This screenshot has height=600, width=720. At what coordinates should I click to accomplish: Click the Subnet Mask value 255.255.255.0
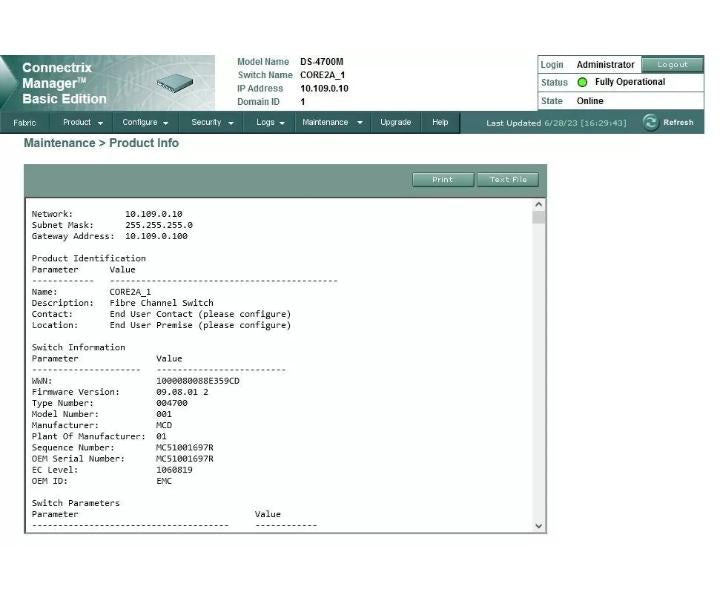159,225
